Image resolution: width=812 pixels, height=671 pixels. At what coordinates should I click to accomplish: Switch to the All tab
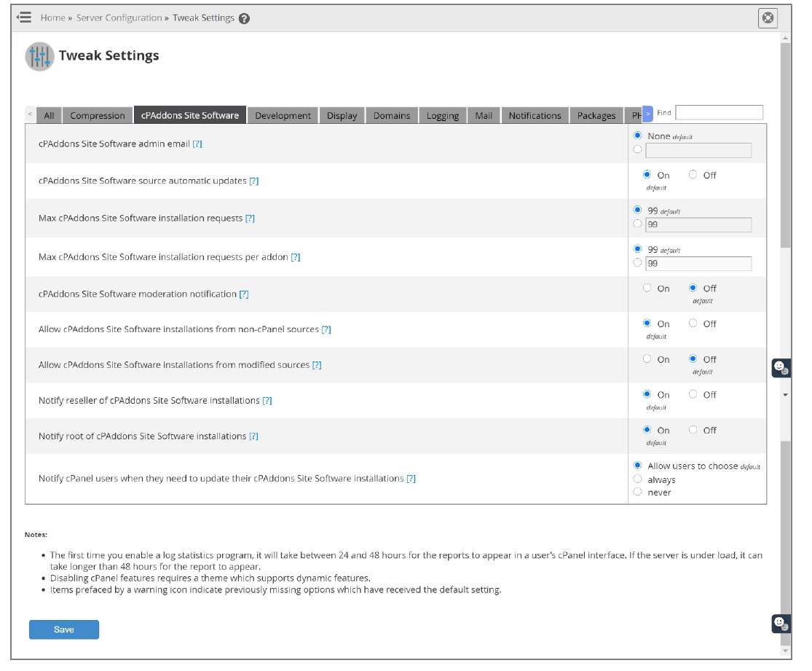click(50, 116)
